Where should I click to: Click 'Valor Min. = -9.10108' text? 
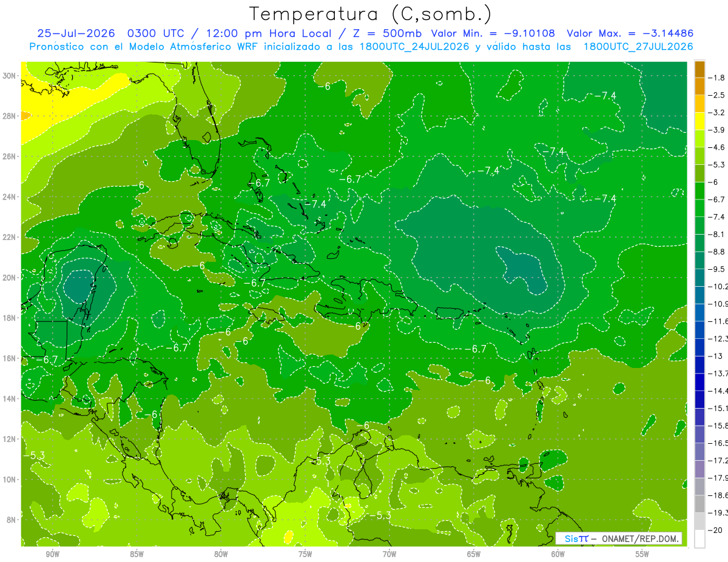coord(494,33)
